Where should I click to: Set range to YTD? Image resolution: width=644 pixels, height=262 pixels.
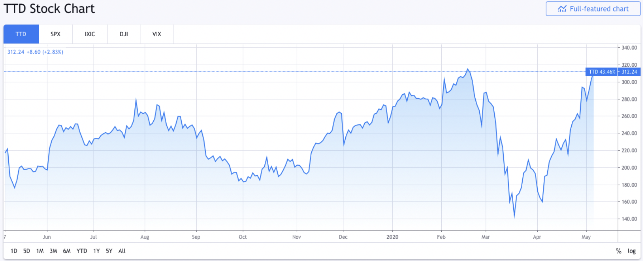[x=82, y=251]
